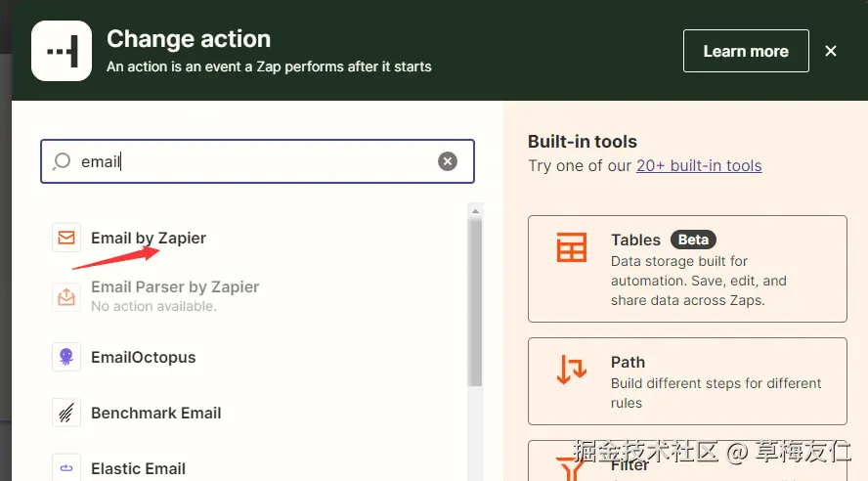
Task: Click the Path branching arrows icon
Action: click(x=571, y=370)
